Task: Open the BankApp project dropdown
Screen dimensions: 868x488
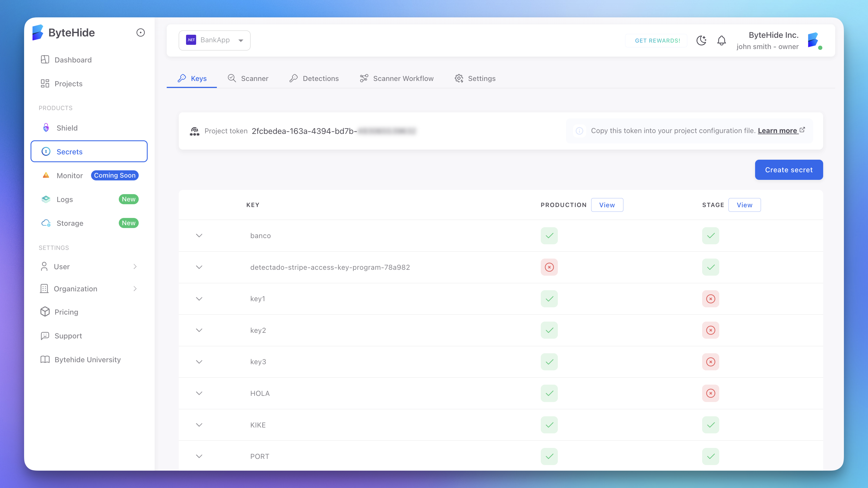Action: click(215, 40)
